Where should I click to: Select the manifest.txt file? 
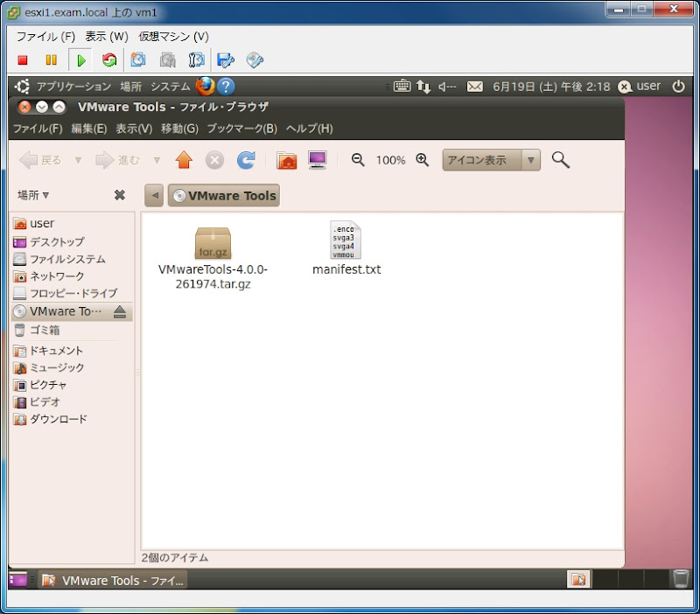(x=346, y=248)
